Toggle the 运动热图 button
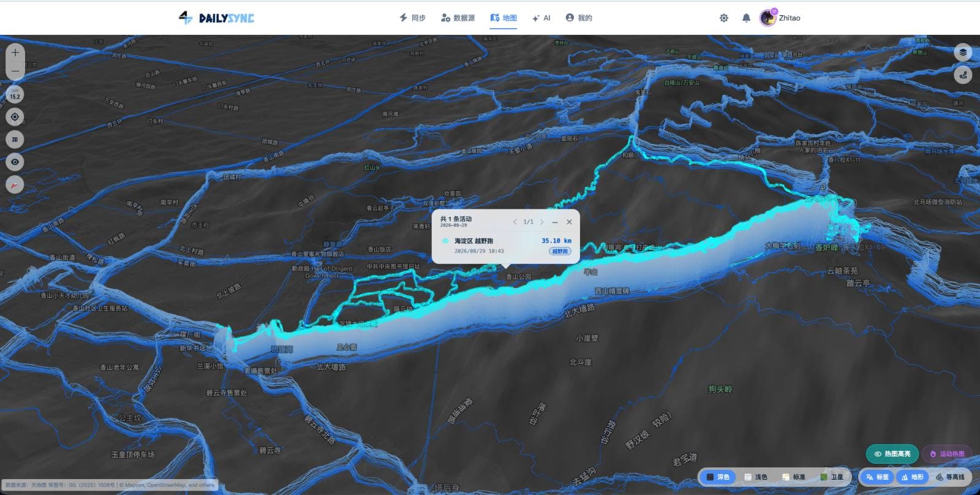Viewport: 980px width, 495px height. [x=947, y=454]
